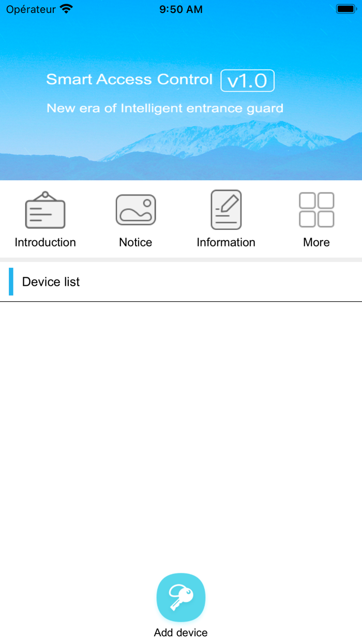Viewport: 362px width, 644px height.
Task: Open the Information document icon
Action: [x=226, y=210]
